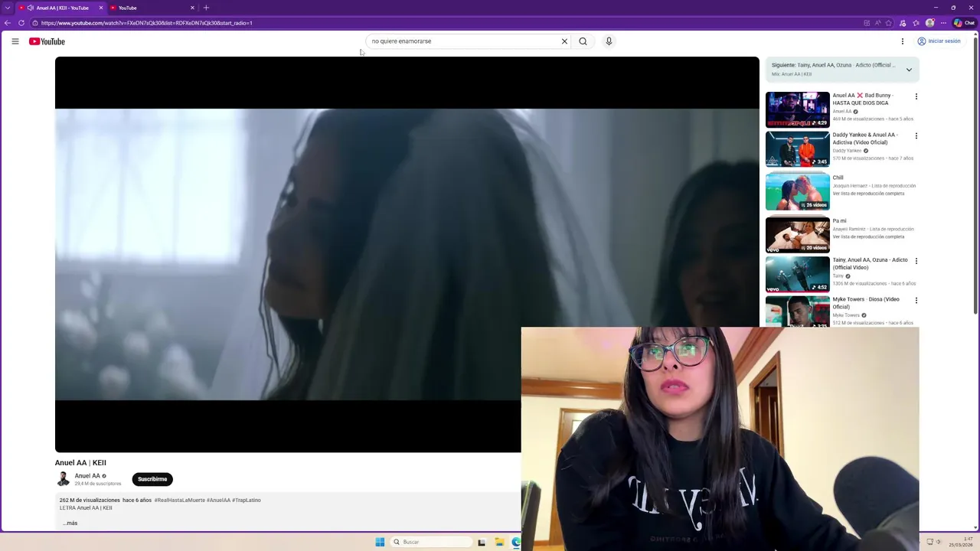
Task: Click Ver lista de reproducción completa under Chill
Action: (868, 194)
